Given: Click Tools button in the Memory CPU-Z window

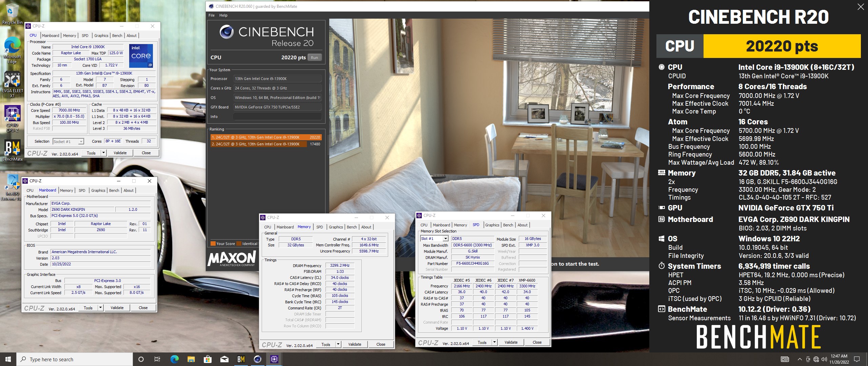Looking at the screenshot, I should tap(326, 344).
